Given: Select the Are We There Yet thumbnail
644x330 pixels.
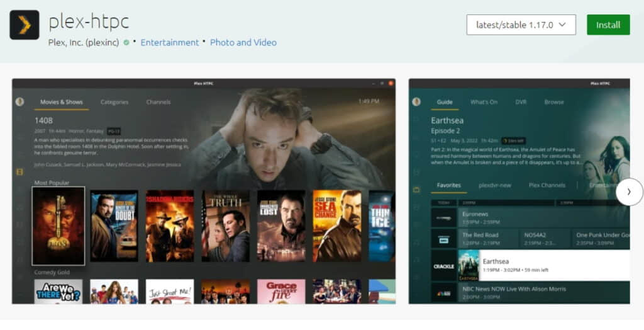Looking at the screenshot, I should (x=58, y=292).
